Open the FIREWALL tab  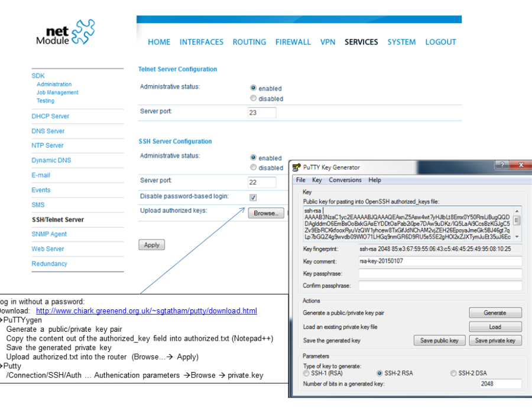coord(293,42)
